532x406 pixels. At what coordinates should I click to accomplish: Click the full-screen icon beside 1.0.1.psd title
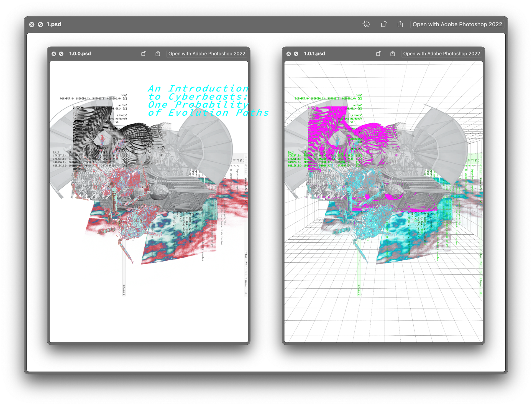[x=296, y=54]
